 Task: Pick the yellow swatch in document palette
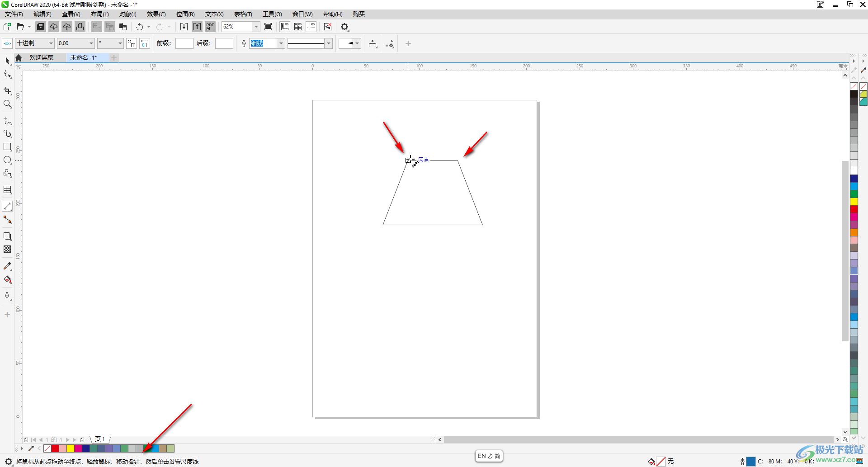point(71,448)
